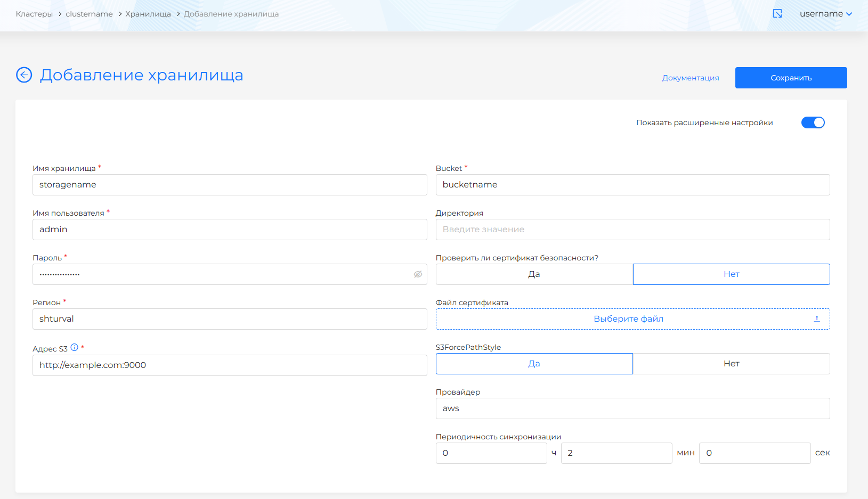Click the top bar expand arrow icon

coord(777,14)
